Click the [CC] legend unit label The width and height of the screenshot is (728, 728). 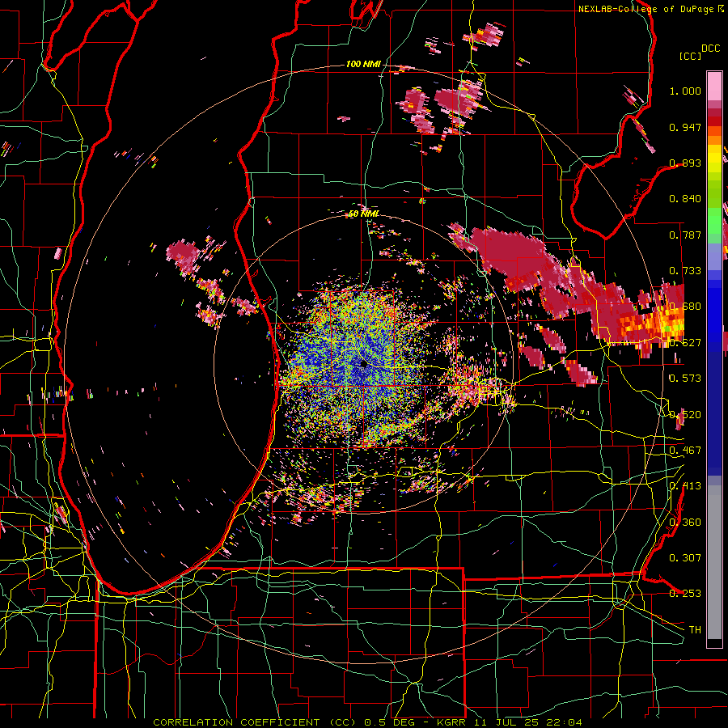coord(690,56)
